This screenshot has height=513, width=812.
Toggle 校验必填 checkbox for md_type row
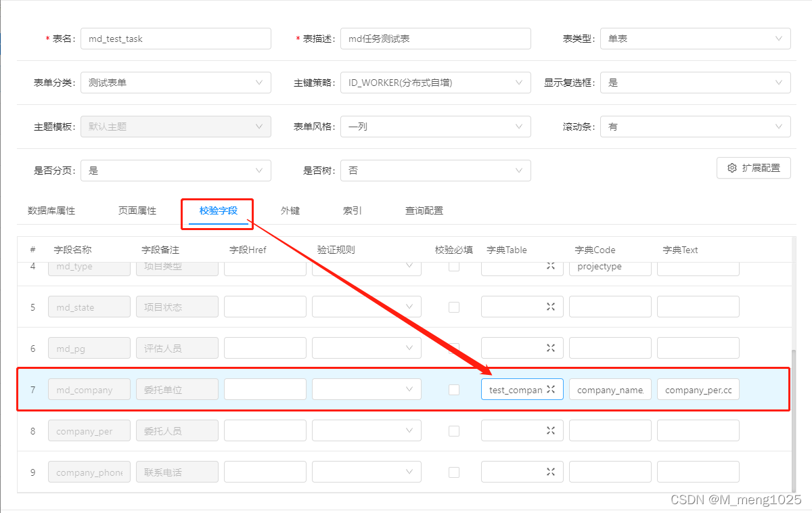454,266
